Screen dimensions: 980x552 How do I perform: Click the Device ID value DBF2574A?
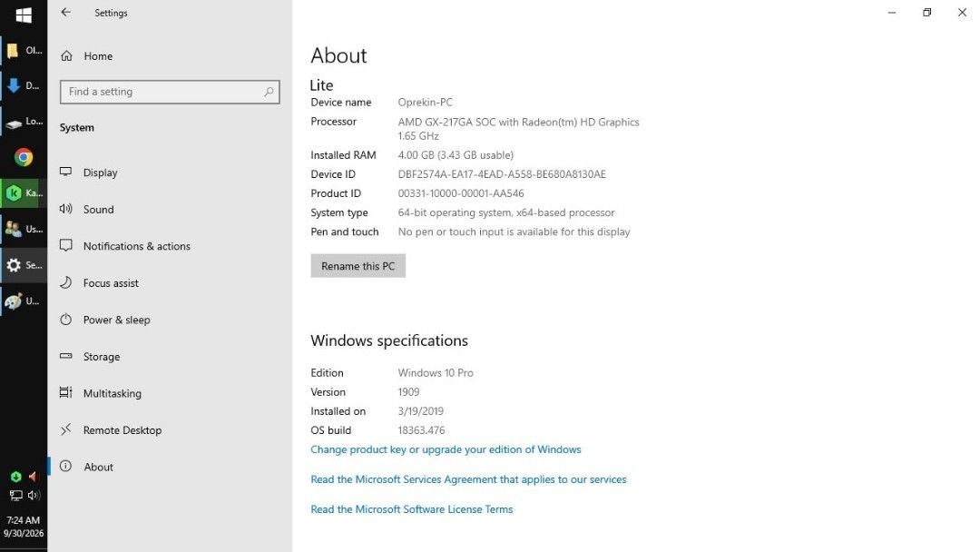point(502,174)
